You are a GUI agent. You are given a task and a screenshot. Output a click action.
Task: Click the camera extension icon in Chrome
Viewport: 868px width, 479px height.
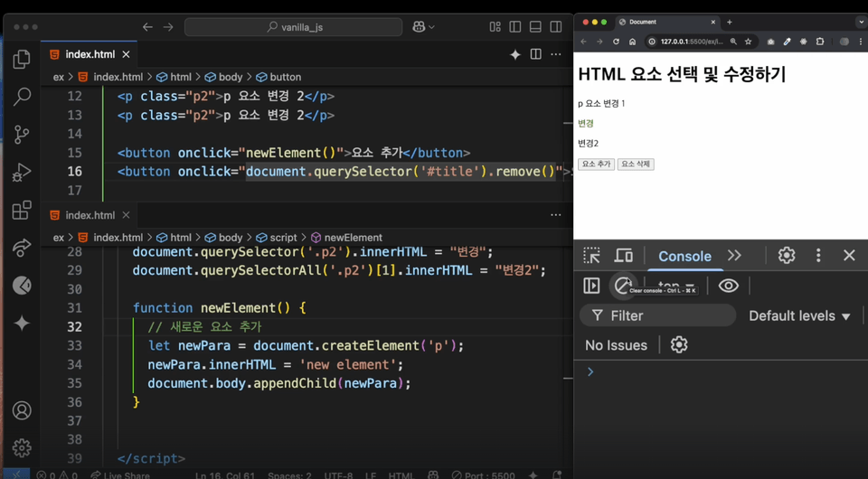770,42
